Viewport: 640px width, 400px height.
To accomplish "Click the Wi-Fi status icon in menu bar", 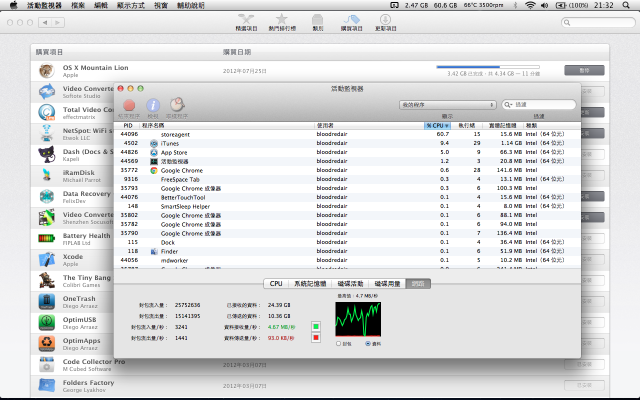I will point(530,5).
